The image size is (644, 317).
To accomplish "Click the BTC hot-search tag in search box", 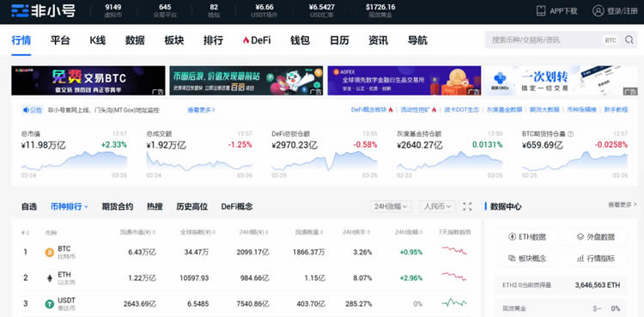I will (x=611, y=40).
